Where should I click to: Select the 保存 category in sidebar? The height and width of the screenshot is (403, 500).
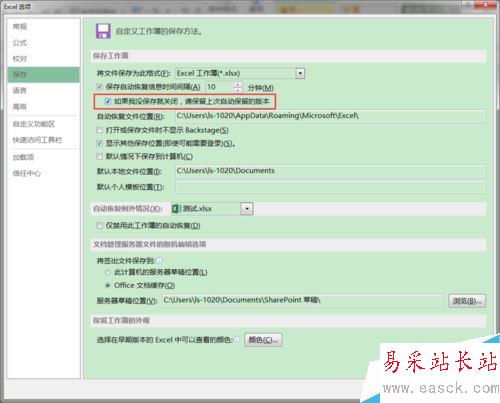coord(43,75)
